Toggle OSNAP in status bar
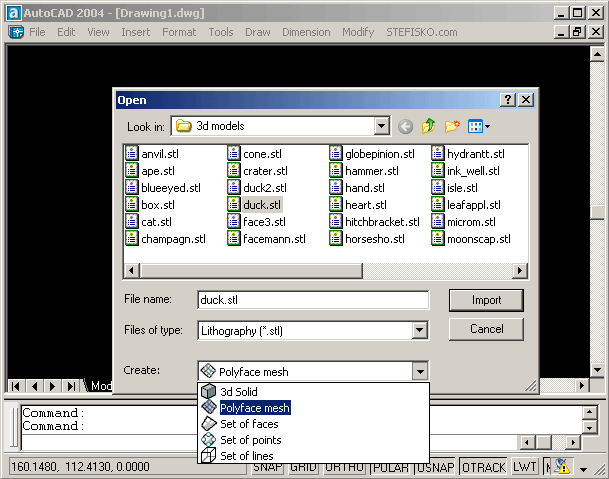The image size is (609, 479). [435, 467]
